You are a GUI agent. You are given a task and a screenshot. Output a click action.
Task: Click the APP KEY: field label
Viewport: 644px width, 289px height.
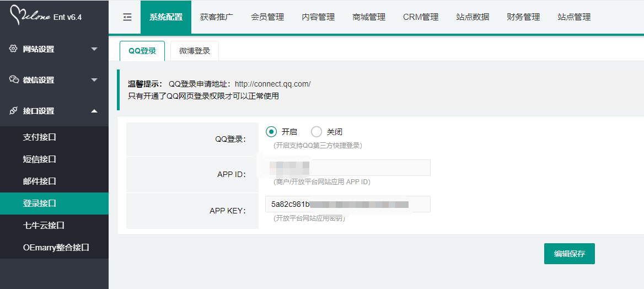228,211
